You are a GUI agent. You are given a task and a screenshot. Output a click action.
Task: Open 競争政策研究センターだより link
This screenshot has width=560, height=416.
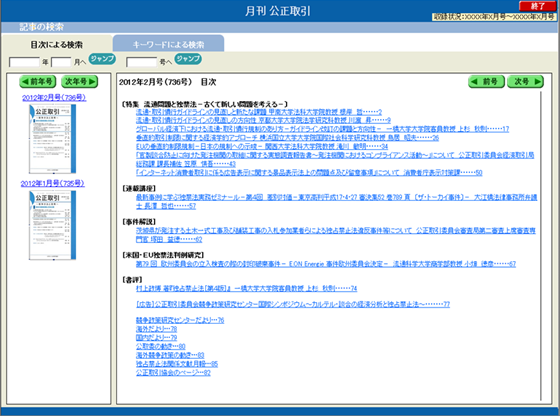pyautogui.click(x=180, y=320)
